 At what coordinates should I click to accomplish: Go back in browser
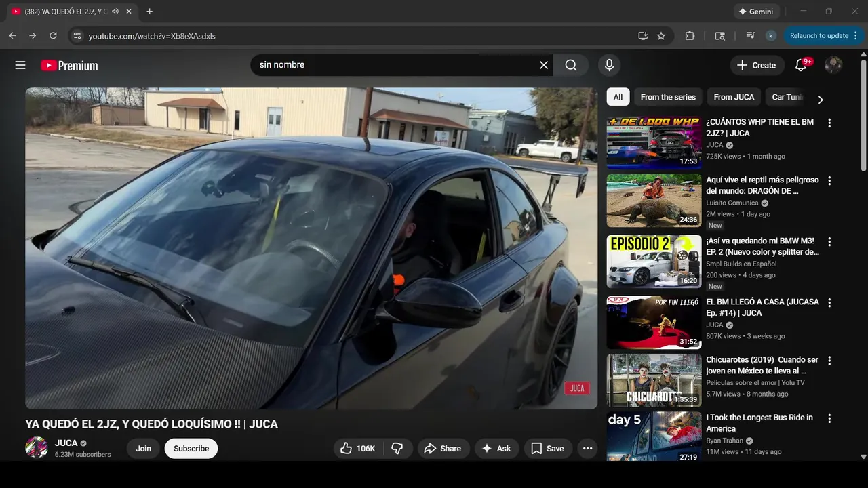pyautogui.click(x=12, y=35)
